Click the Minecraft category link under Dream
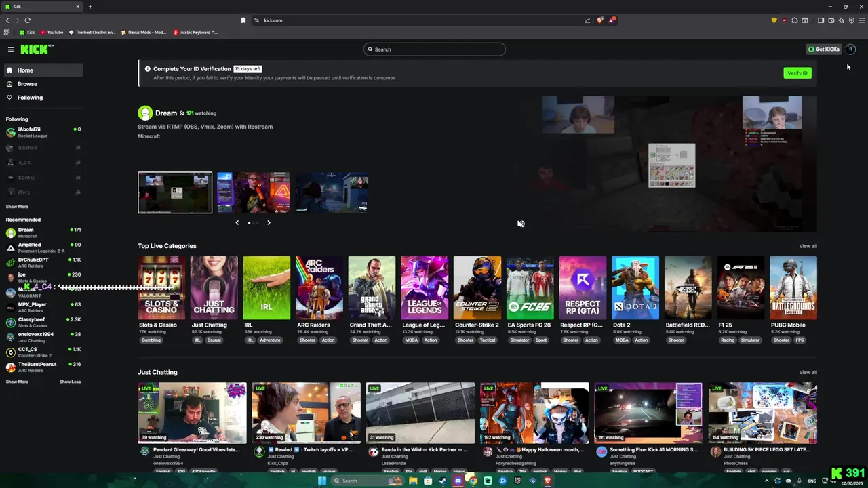Viewport: 868px width, 488px height. tap(149, 136)
